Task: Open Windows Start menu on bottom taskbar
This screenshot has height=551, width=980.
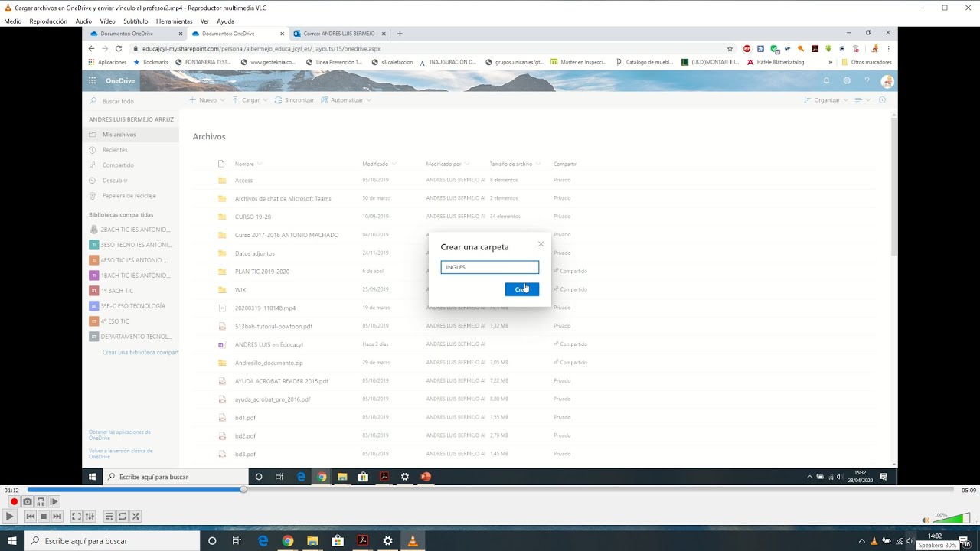Action: pyautogui.click(x=11, y=541)
